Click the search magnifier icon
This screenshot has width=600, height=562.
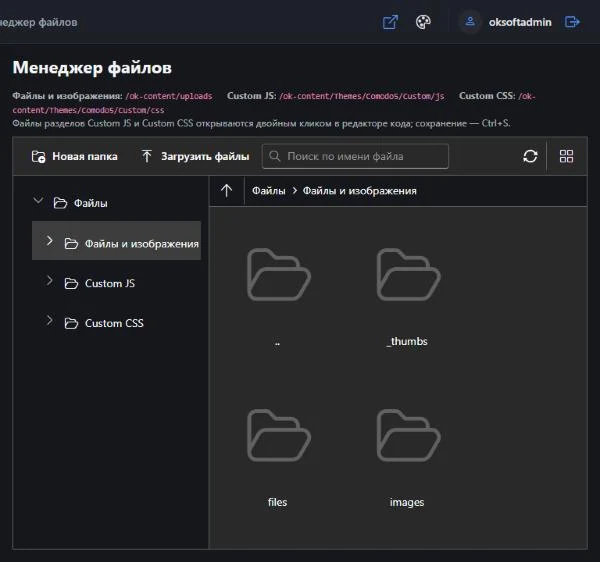[274, 156]
